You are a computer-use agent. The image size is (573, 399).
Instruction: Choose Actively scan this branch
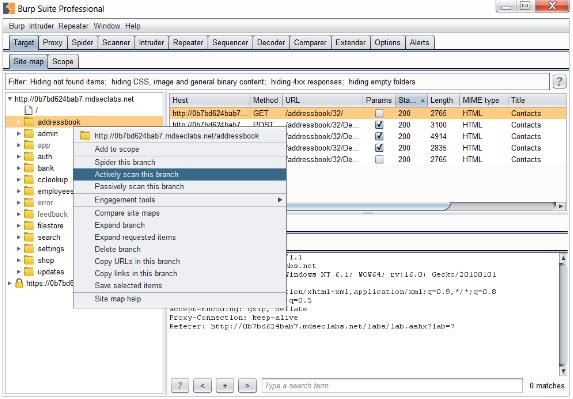tap(180, 174)
